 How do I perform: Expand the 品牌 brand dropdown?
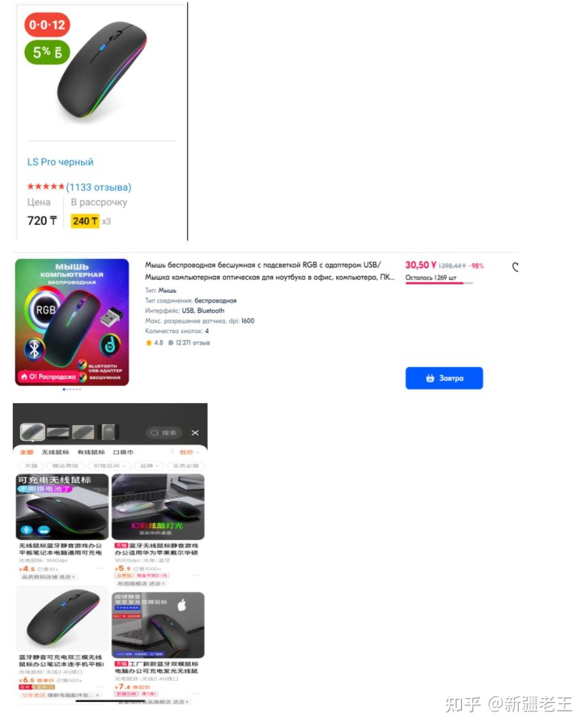click(149, 466)
